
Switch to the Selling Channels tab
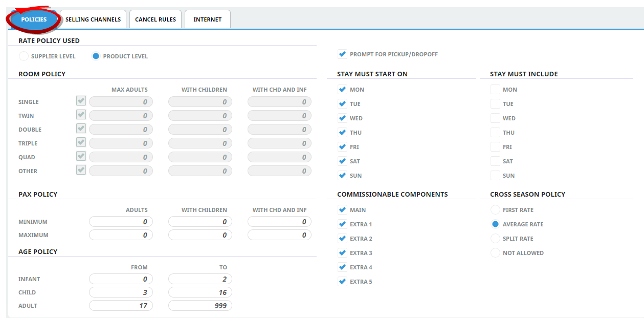tap(93, 19)
